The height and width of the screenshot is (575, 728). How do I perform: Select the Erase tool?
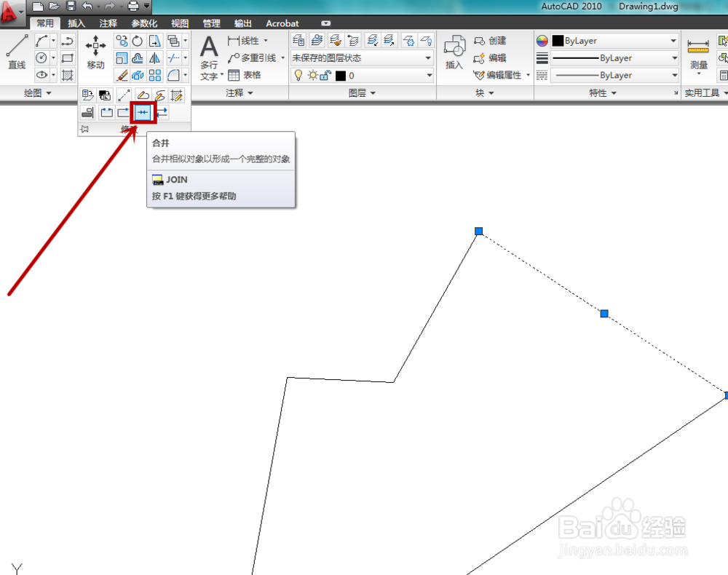pyautogui.click(x=122, y=75)
